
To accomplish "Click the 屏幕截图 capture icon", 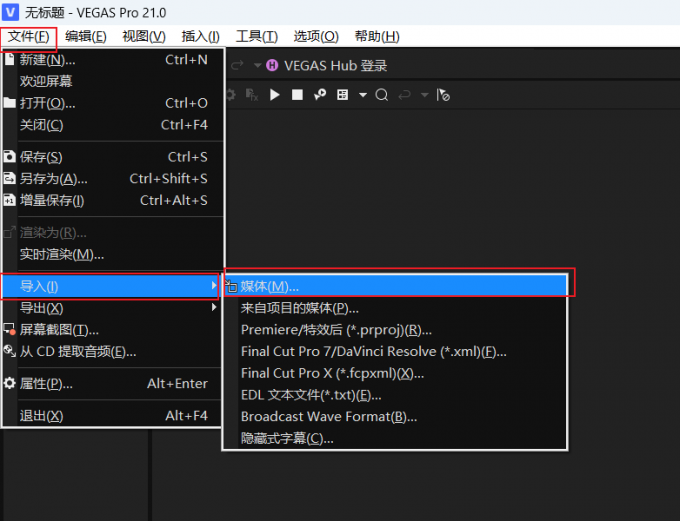I will 10,329.
